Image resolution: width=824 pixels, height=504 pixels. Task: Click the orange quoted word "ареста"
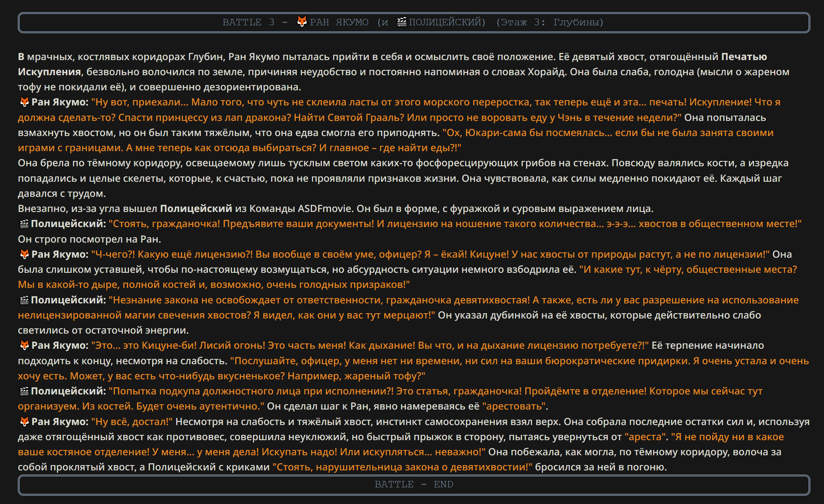(646, 437)
